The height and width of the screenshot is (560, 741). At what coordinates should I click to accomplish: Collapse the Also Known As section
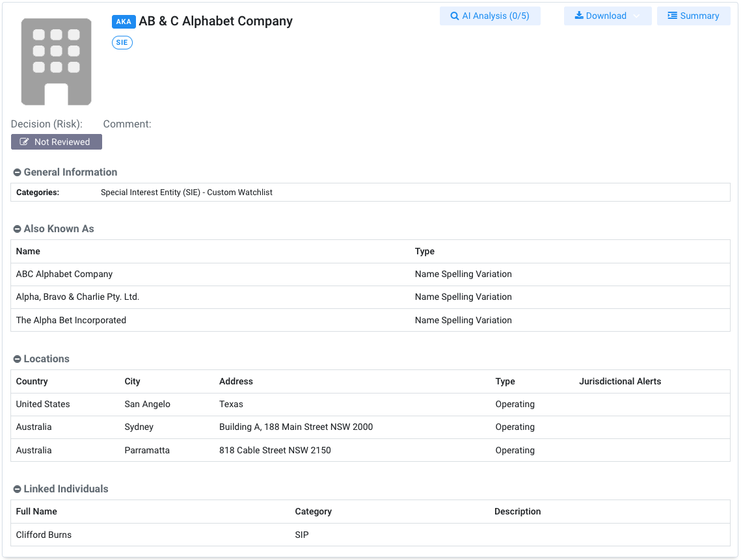(17, 229)
